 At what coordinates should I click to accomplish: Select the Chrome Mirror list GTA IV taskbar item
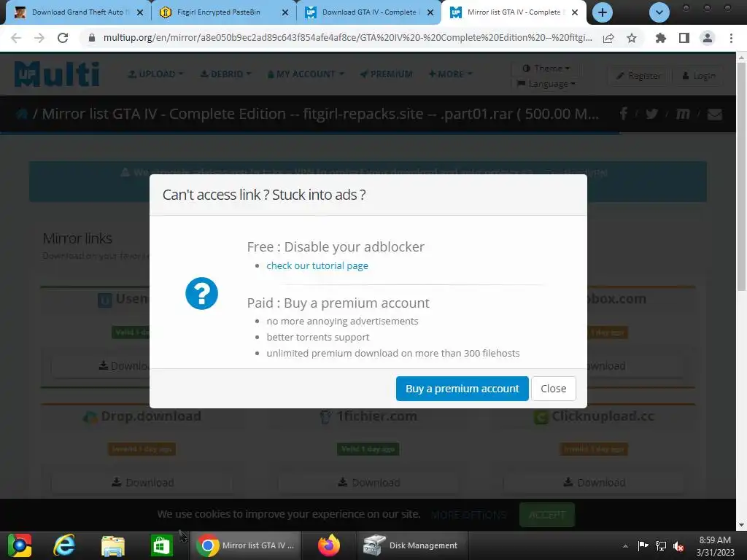pyautogui.click(x=245, y=545)
